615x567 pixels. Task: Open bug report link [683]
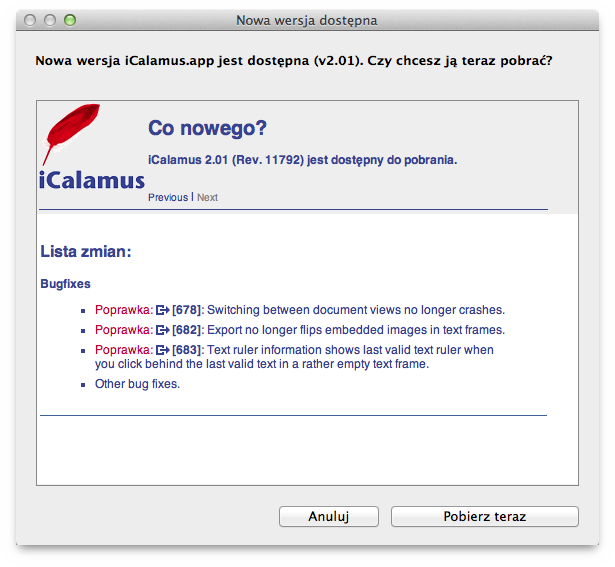pos(187,350)
